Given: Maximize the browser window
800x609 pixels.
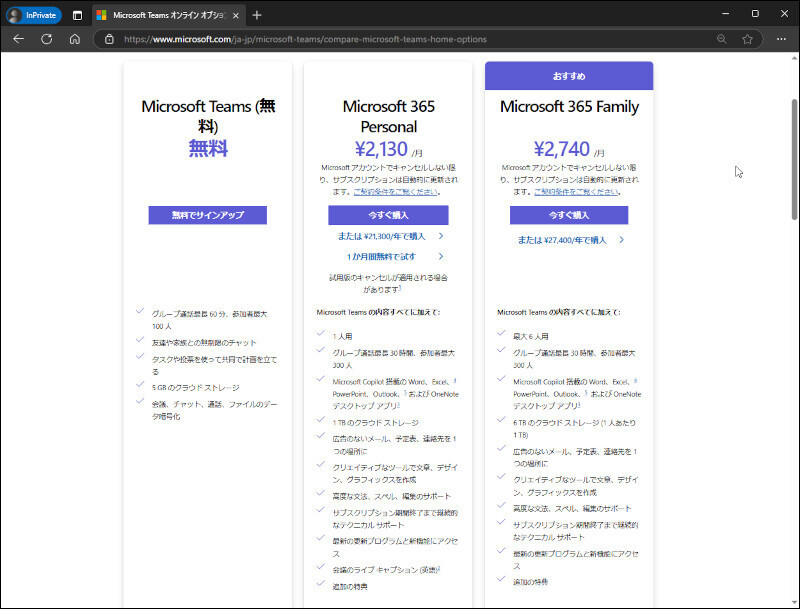Looking at the screenshot, I should click(755, 14).
